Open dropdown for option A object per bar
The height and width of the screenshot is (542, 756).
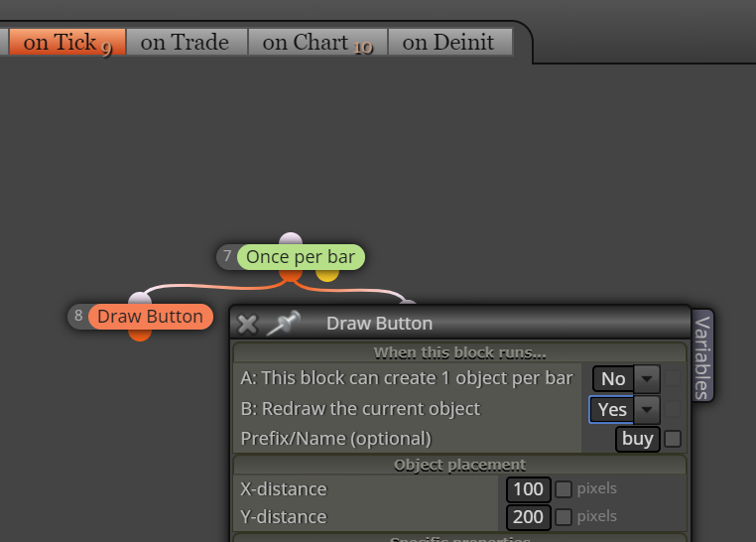pos(647,379)
